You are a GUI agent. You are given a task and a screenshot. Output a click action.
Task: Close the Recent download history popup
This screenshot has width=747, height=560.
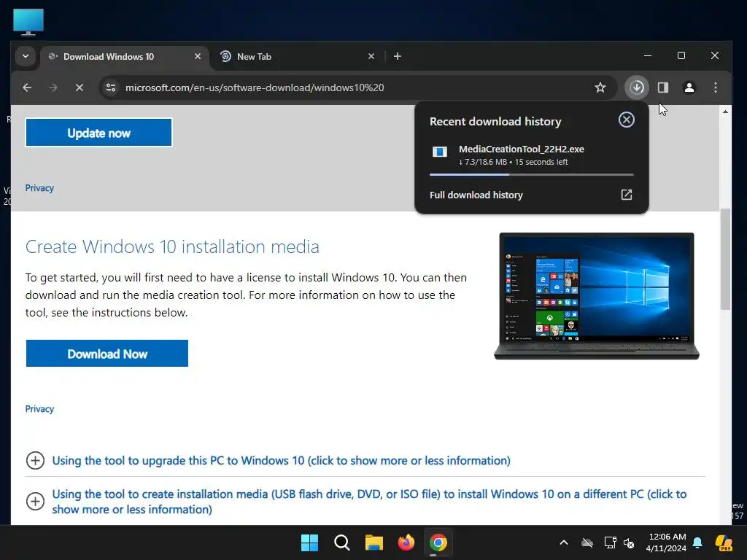[x=627, y=120]
